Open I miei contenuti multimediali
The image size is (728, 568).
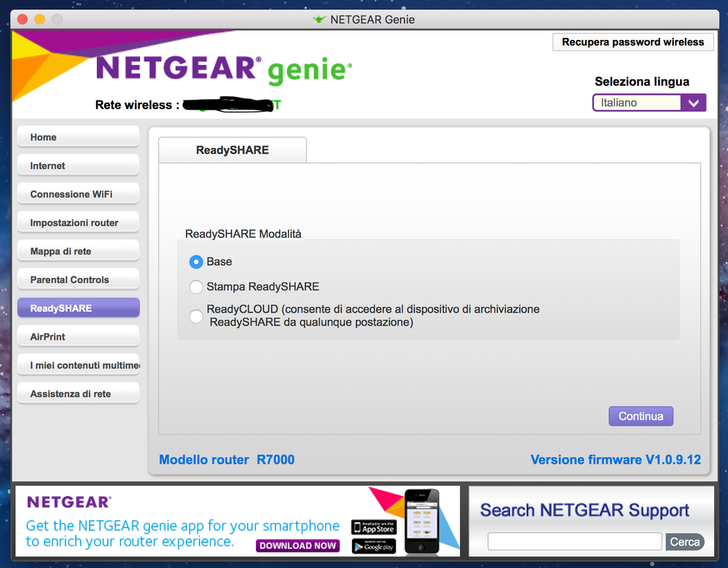(78, 366)
